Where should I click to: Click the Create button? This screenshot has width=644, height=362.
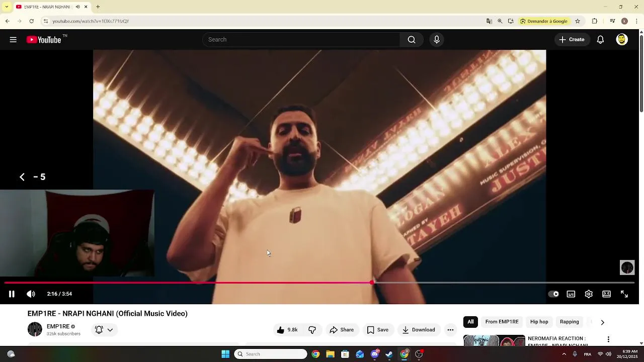click(572, 40)
